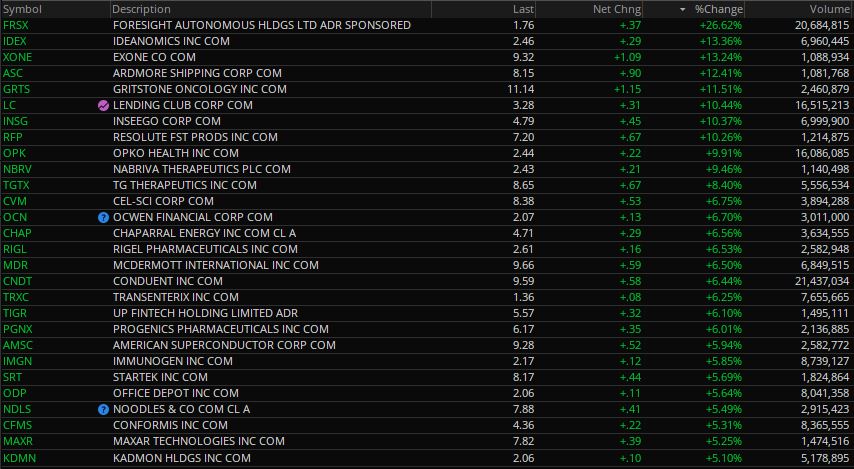854x469 pixels.
Task: Select the GRTS symbol
Action: (x=16, y=89)
